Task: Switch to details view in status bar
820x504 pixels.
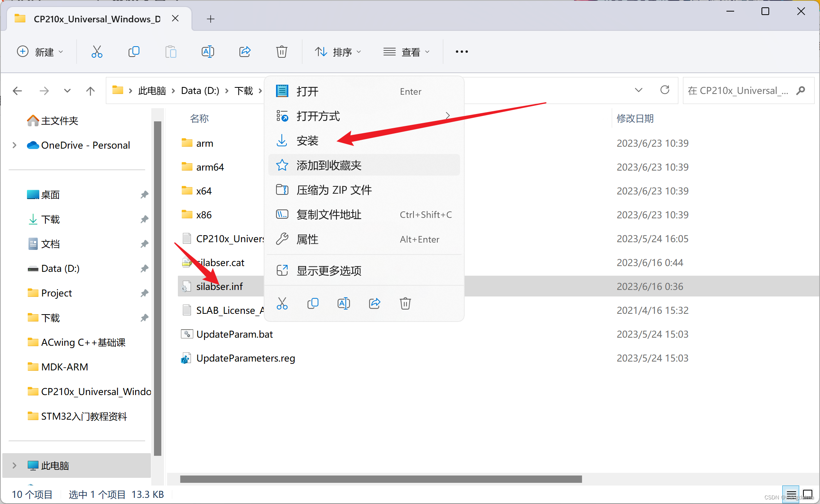Action: [x=791, y=494]
